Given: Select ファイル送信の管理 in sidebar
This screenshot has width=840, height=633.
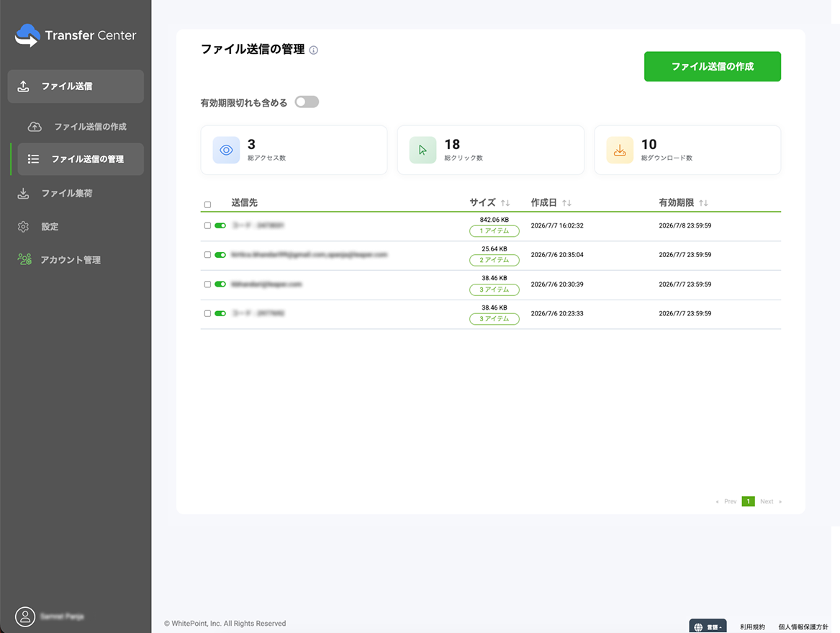Looking at the screenshot, I should (81, 159).
